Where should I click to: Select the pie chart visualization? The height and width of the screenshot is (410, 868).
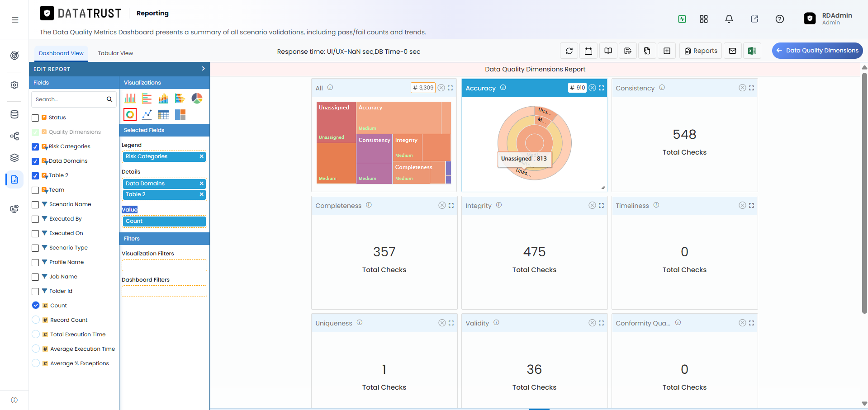pyautogui.click(x=197, y=98)
